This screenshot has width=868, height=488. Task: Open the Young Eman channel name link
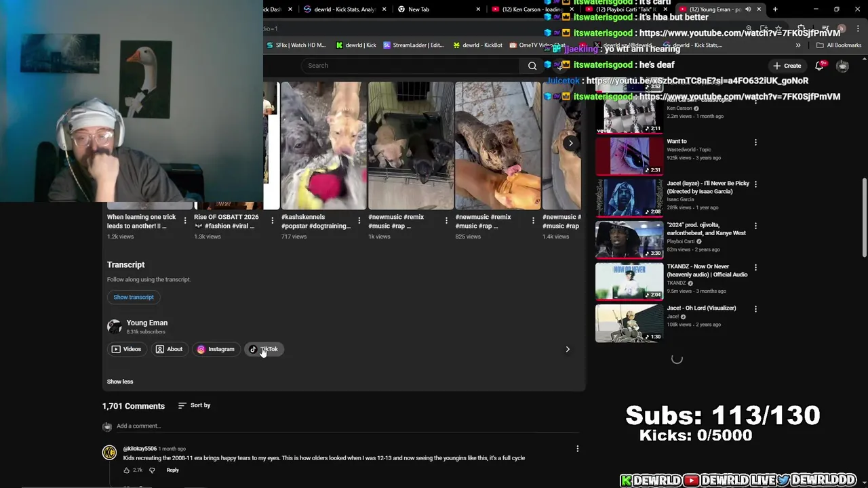click(x=146, y=323)
